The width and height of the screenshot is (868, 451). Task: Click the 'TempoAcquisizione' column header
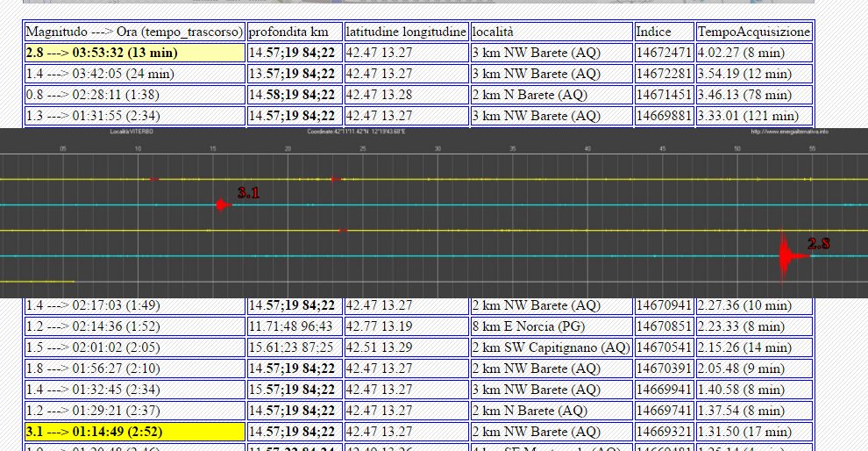[x=754, y=32]
